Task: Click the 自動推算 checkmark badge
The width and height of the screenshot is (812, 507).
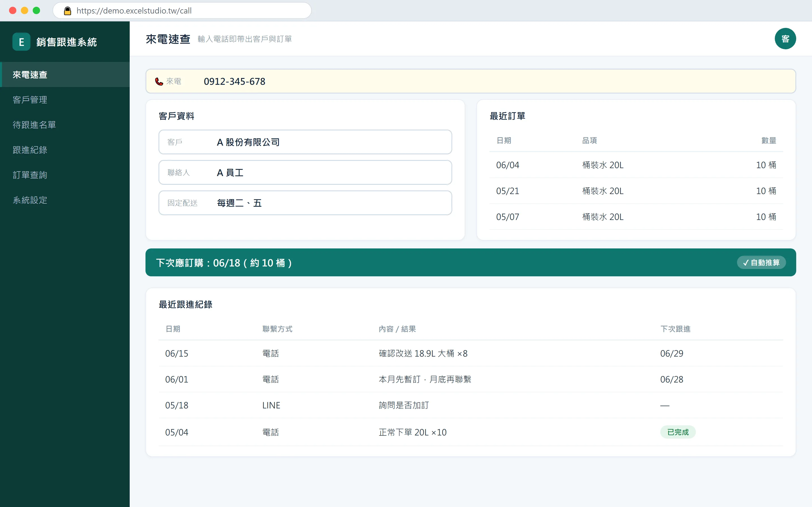Action: tap(761, 263)
